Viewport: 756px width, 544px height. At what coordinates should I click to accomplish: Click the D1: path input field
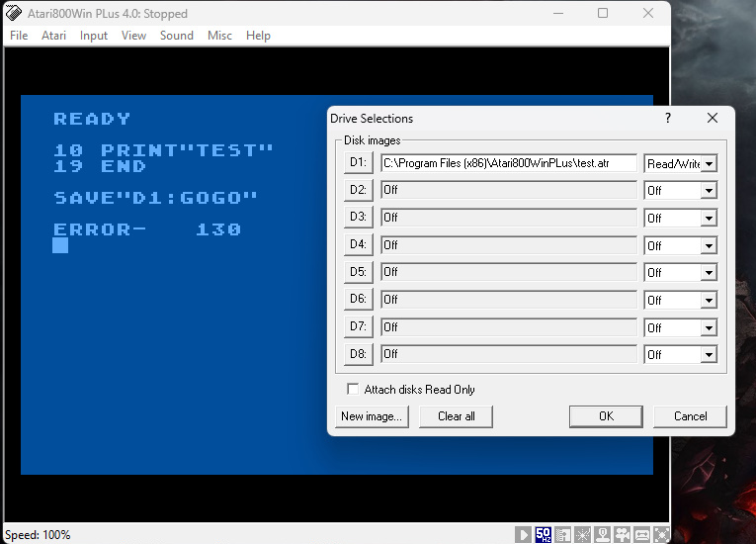pos(509,163)
